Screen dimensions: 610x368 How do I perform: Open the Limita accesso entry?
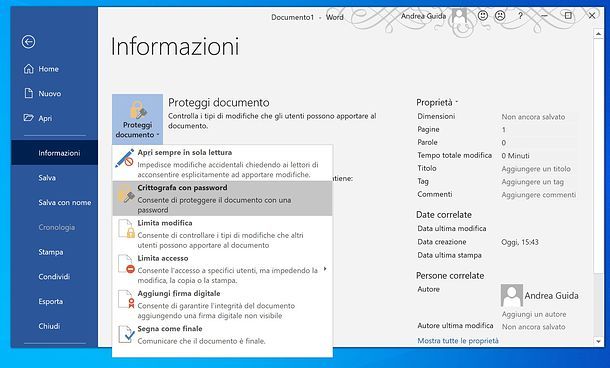222,269
